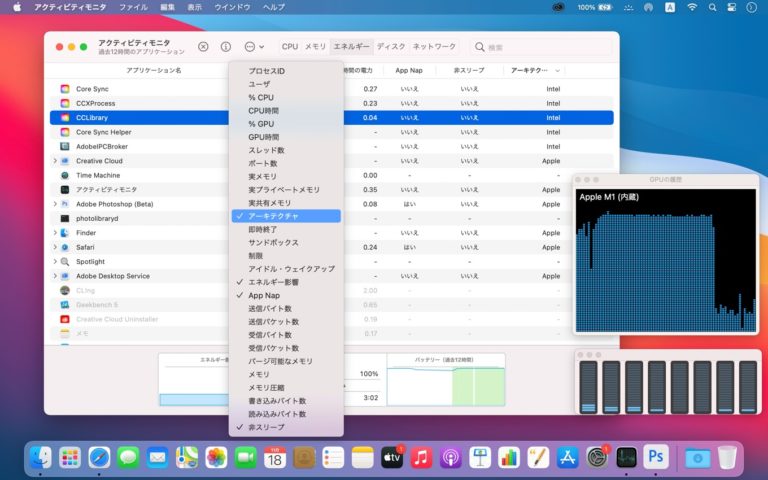
Task: Select the Geekbench 5 row
Action: pyautogui.click(x=332, y=305)
